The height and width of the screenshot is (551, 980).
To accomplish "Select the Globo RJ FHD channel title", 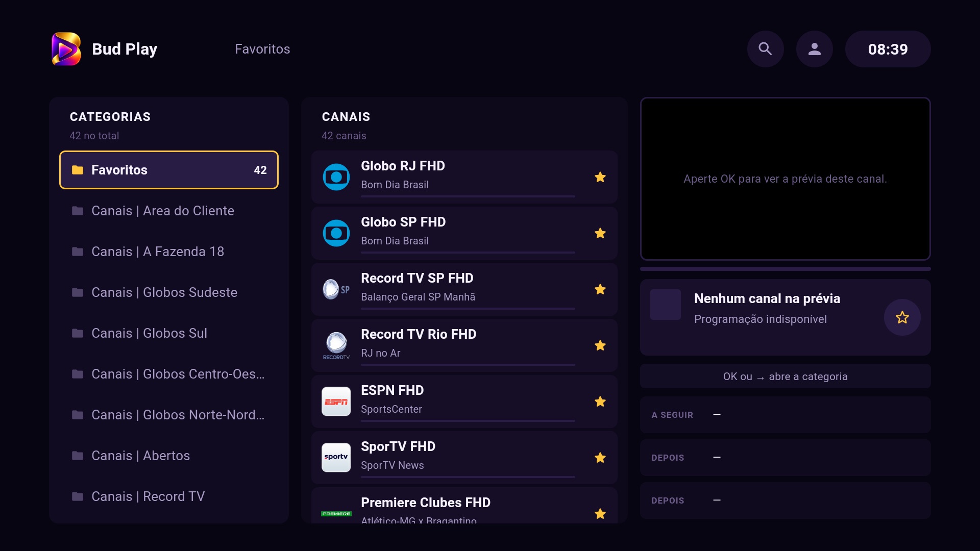I will tap(403, 166).
